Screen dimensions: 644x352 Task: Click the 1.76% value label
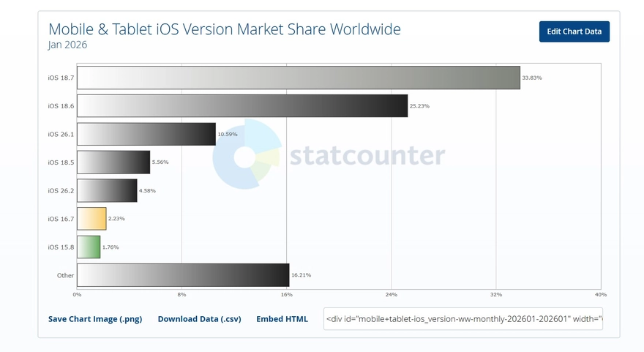(x=111, y=247)
